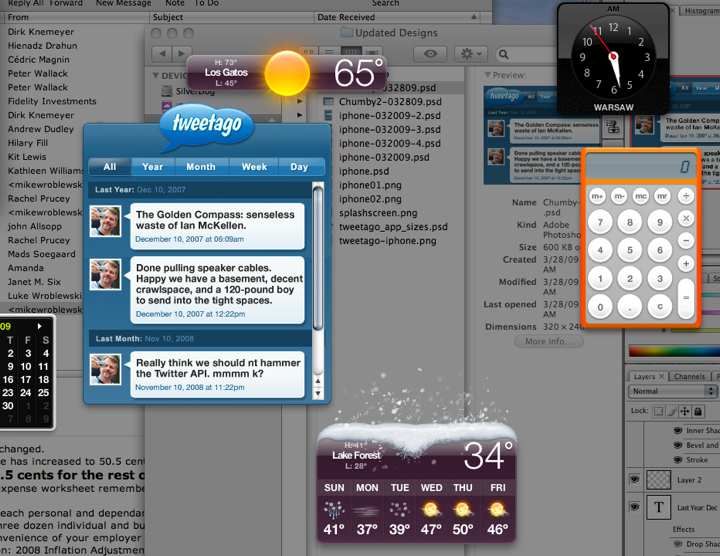Select the Week tab in tweetago
The image size is (720, 556).
coord(254,167)
